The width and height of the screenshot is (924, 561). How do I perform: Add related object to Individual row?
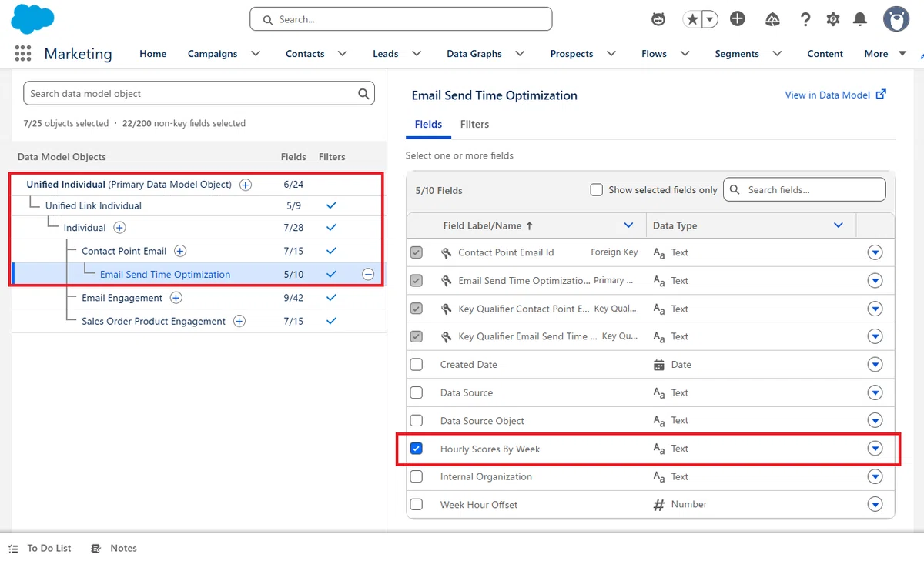click(119, 228)
